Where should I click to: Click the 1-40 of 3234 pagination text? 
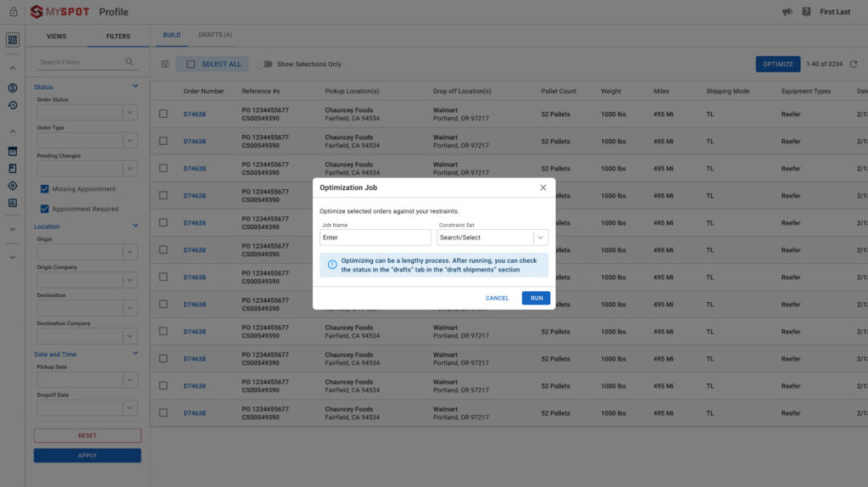(824, 64)
